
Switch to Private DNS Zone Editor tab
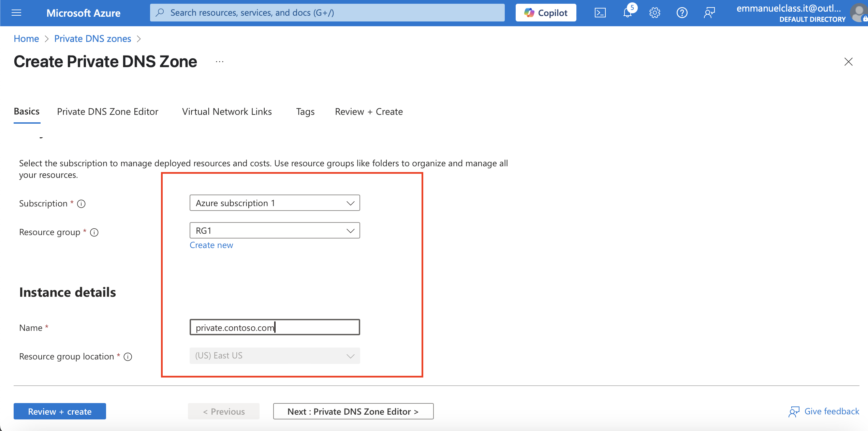tap(108, 111)
